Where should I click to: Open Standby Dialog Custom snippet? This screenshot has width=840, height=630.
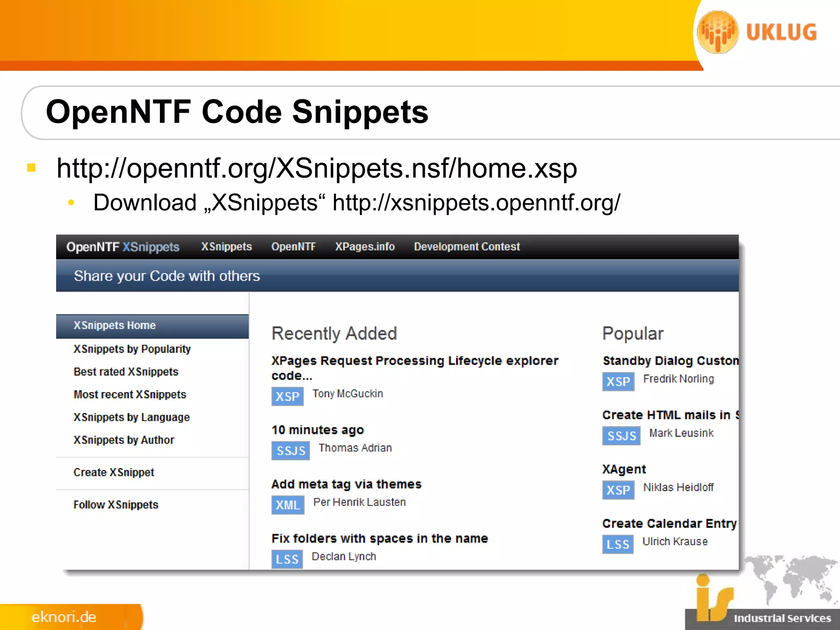671,361
